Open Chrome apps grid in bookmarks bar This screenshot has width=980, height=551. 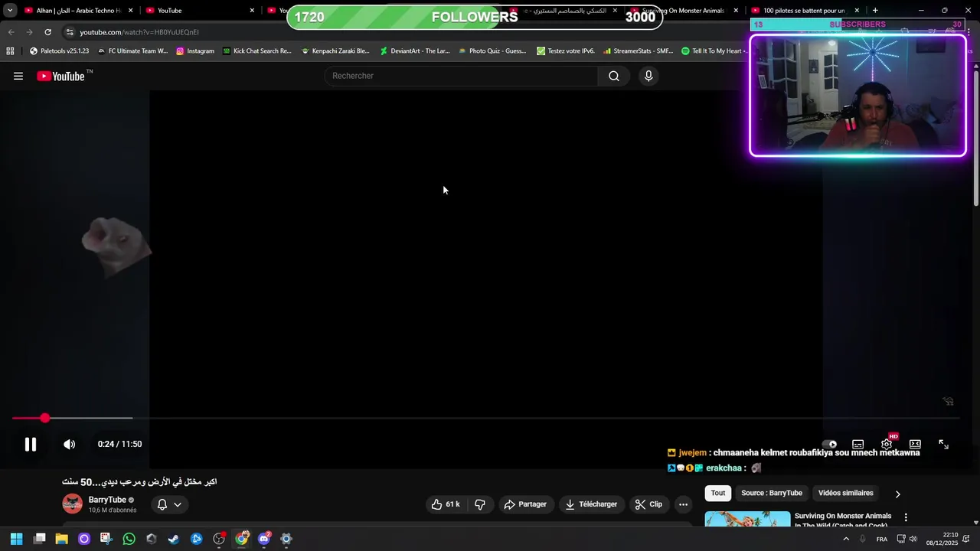tap(10, 51)
